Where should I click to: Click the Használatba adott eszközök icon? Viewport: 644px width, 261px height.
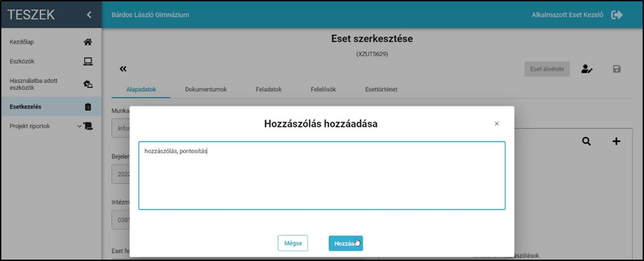pos(88,84)
